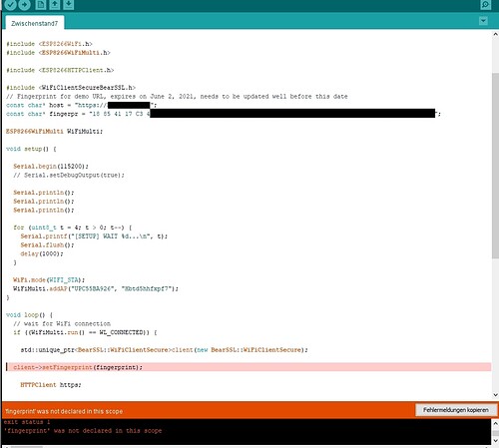This screenshot has width=499, height=448.
Task: Click the line including ESP8266WiFi.h
Action: [x=49, y=44]
